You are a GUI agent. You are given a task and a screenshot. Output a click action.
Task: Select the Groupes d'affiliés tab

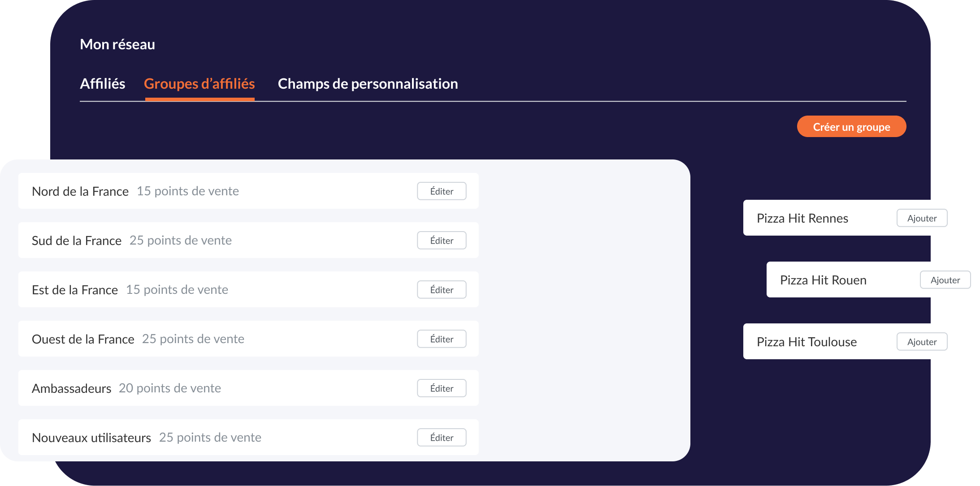tap(199, 84)
